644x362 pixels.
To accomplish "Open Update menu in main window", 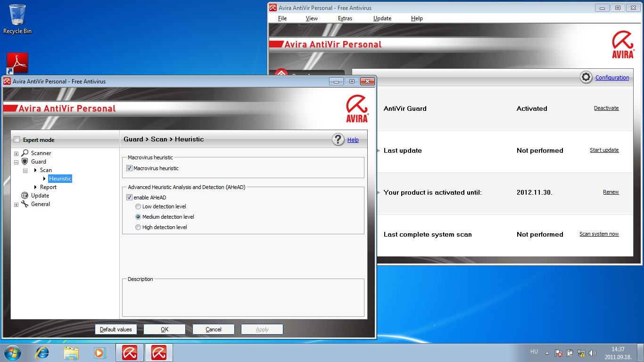I will [382, 18].
